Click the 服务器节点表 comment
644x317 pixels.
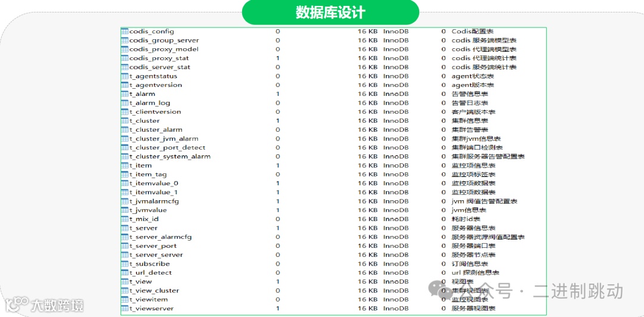pyautogui.click(x=473, y=255)
